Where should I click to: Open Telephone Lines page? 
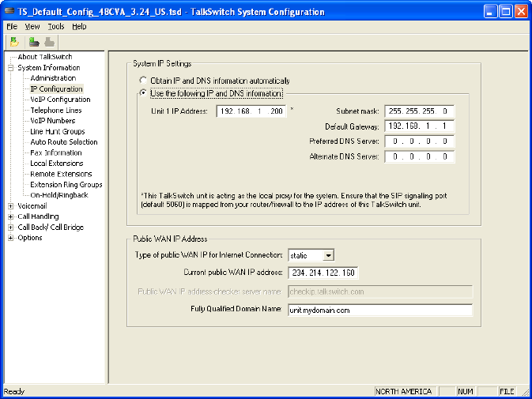[x=56, y=110]
